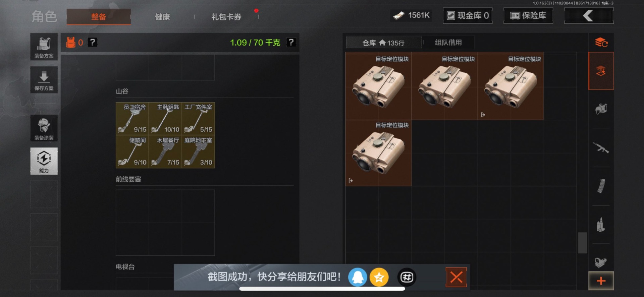Open the 礼包卡券 tab
Screen dimensions: 644x297
click(x=226, y=17)
